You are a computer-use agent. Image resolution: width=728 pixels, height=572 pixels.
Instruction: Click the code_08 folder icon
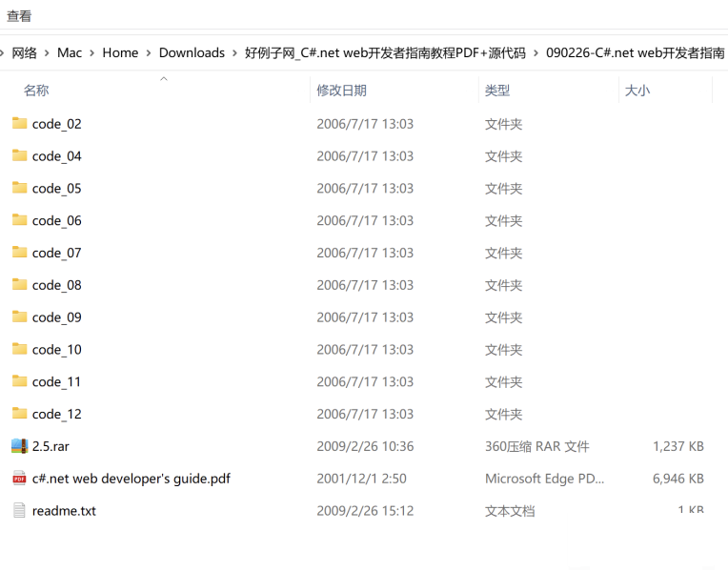(x=19, y=284)
